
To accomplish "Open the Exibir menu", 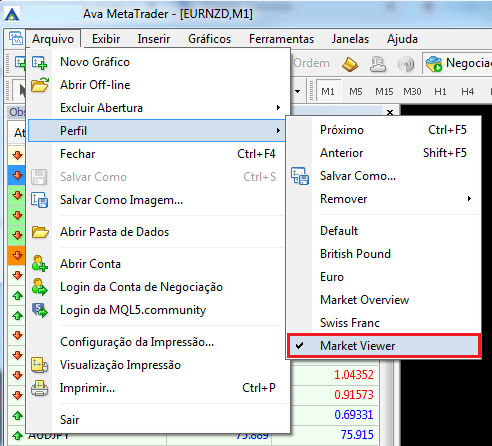I will pos(106,39).
